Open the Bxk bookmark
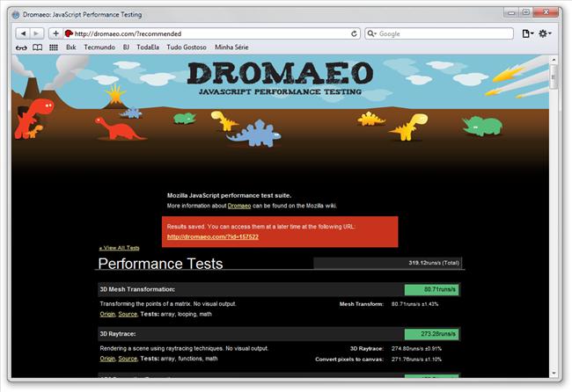 tap(71, 47)
